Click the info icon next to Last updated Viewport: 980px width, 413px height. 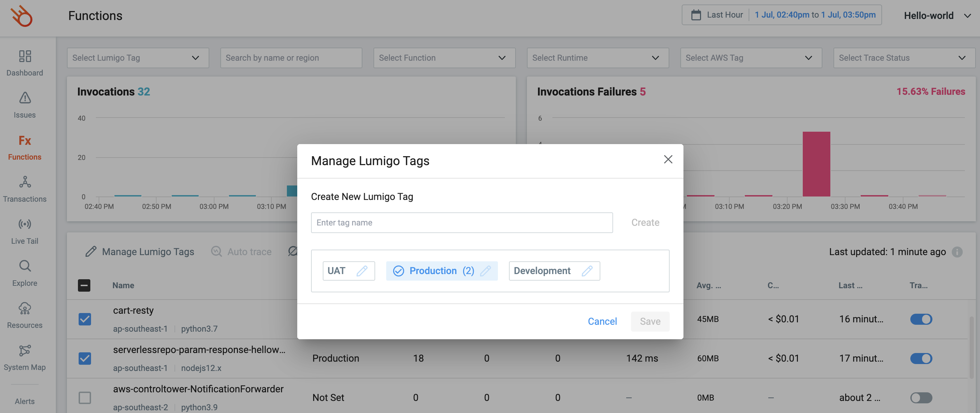[x=957, y=252]
